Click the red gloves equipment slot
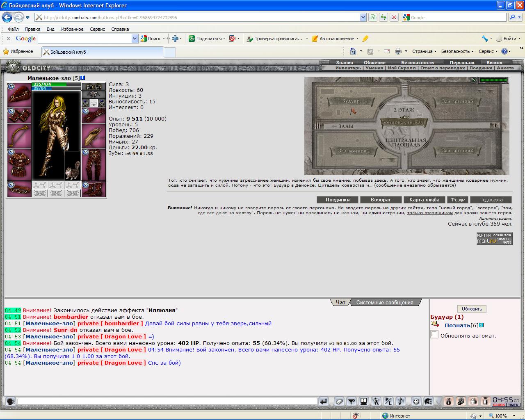The image size is (525, 420). pos(94,115)
